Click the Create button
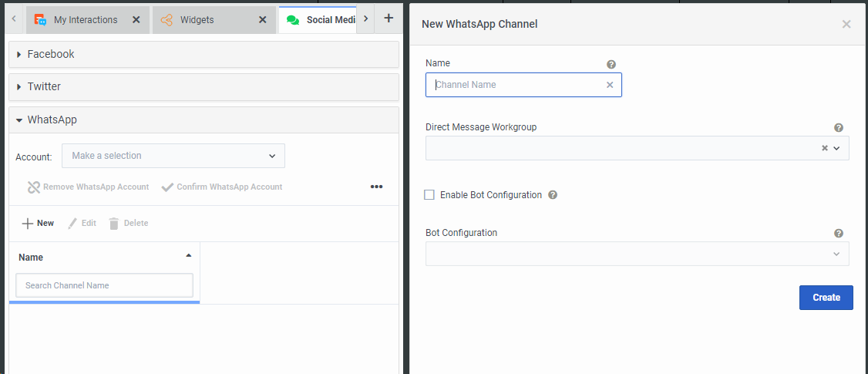This screenshot has width=868, height=374. pos(826,298)
